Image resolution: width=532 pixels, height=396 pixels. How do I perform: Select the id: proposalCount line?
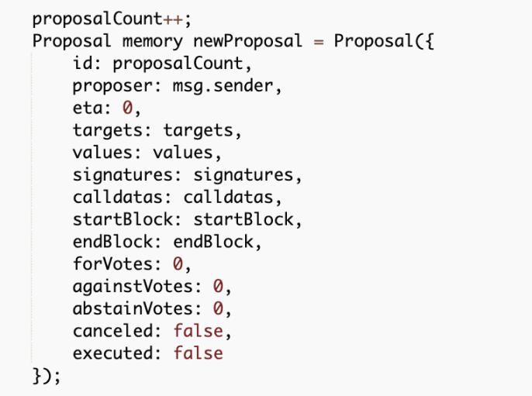(x=162, y=64)
